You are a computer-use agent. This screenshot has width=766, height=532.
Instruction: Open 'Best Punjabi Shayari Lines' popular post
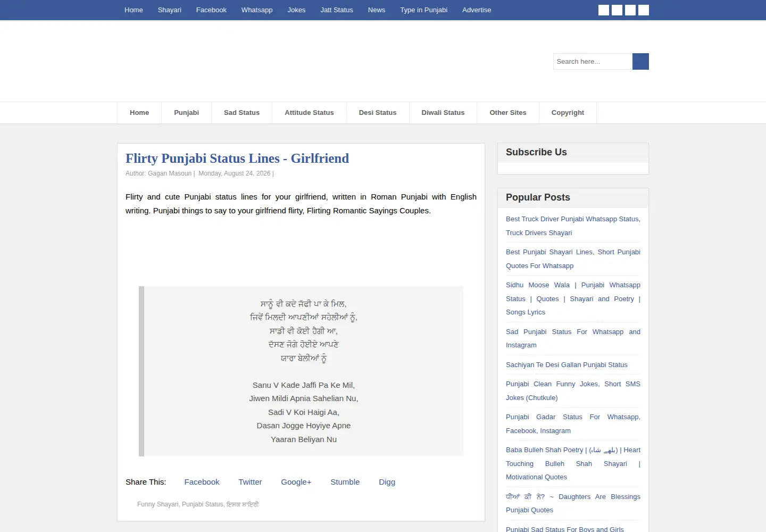pyautogui.click(x=573, y=259)
